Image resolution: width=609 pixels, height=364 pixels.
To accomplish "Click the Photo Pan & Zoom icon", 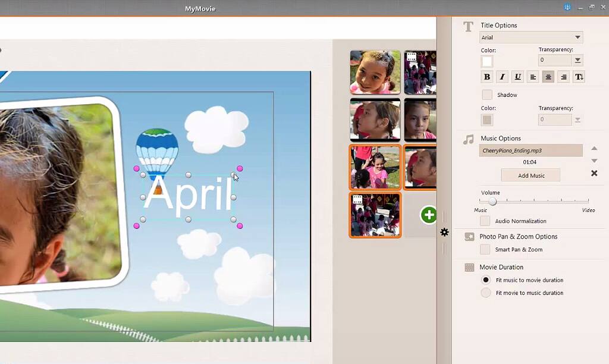I will [469, 237].
